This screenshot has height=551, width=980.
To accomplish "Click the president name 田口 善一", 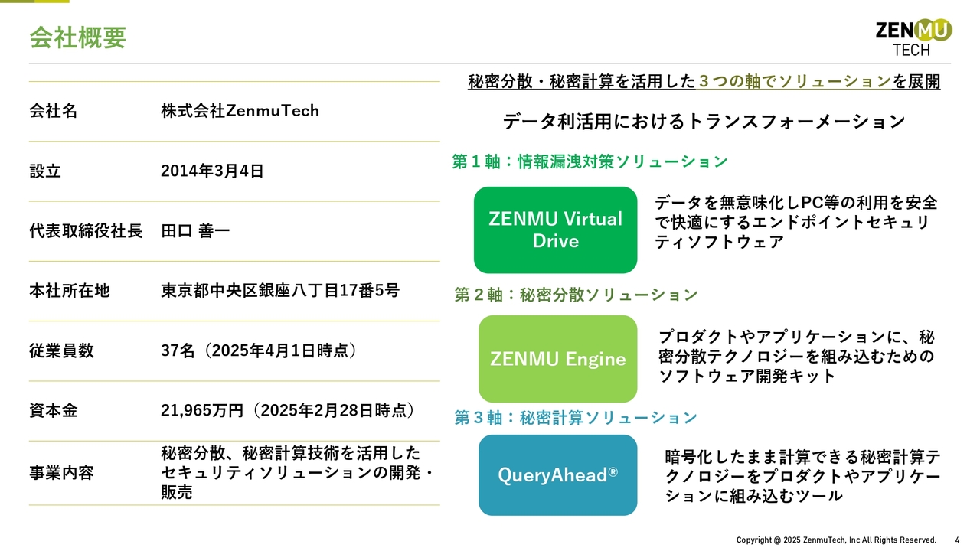I will click(x=195, y=230).
